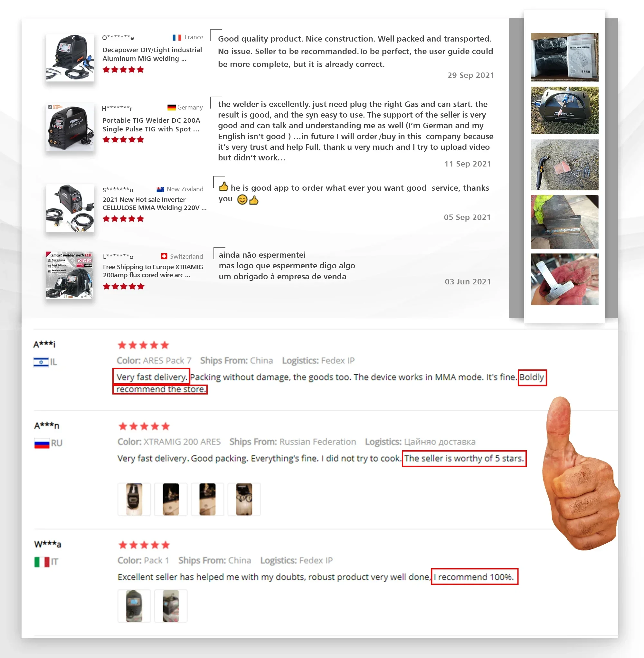Viewport: 644px width, 658px height.
Task: Click the Switzerland flag icon
Action: 164,256
